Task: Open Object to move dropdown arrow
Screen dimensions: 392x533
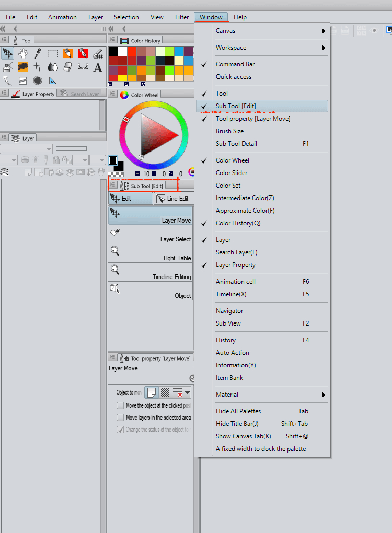Action: (187, 392)
